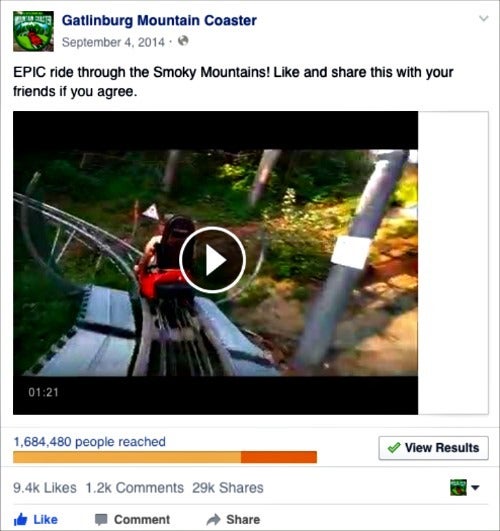The image size is (500, 531).
Task: Click the small page avatar icon near the shares count
Action: point(458,488)
